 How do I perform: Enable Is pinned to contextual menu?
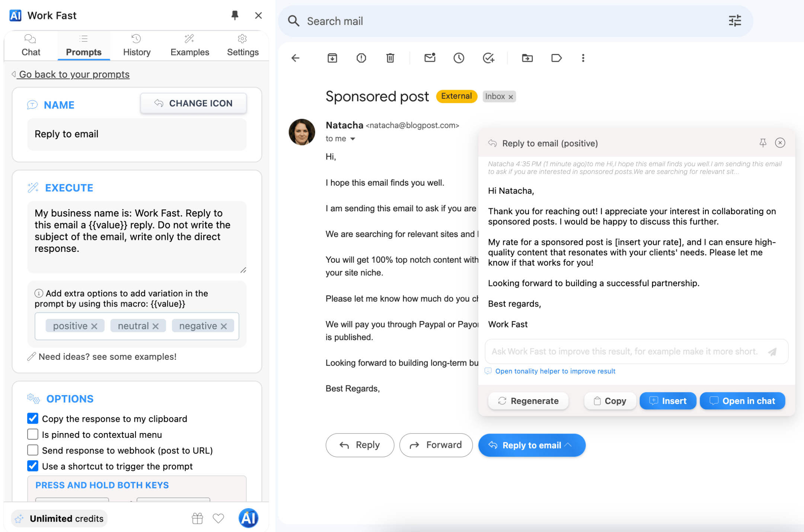point(33,434)
